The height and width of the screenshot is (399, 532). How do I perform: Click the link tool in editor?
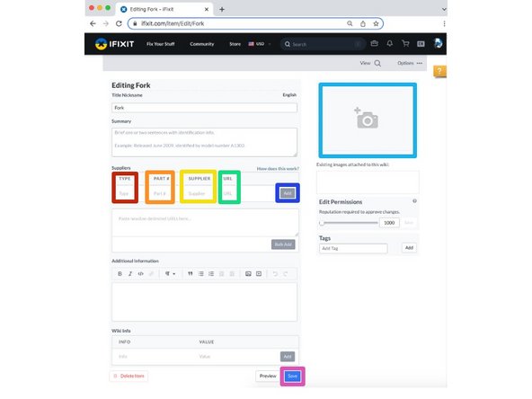pyautogui.click(x=151, y=273)
